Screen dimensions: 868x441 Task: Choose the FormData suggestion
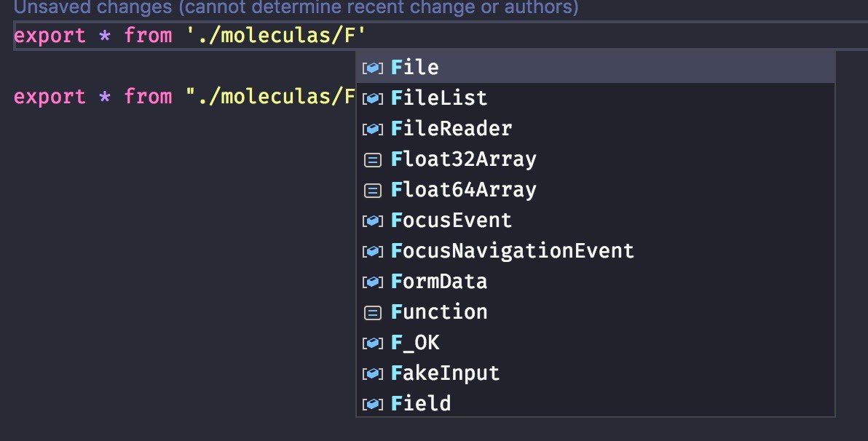point(595,282)
